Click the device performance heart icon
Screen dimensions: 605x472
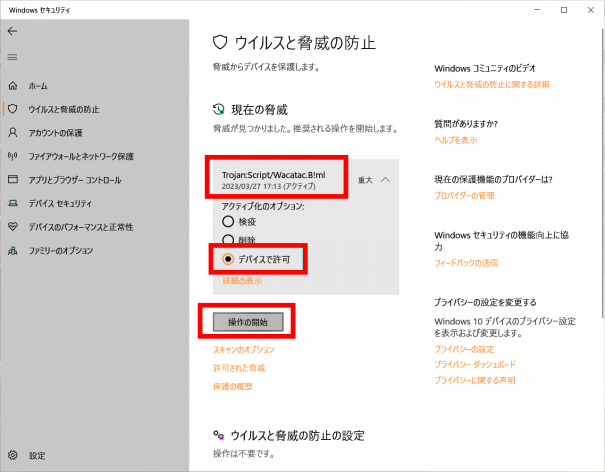tap(13, 226)
